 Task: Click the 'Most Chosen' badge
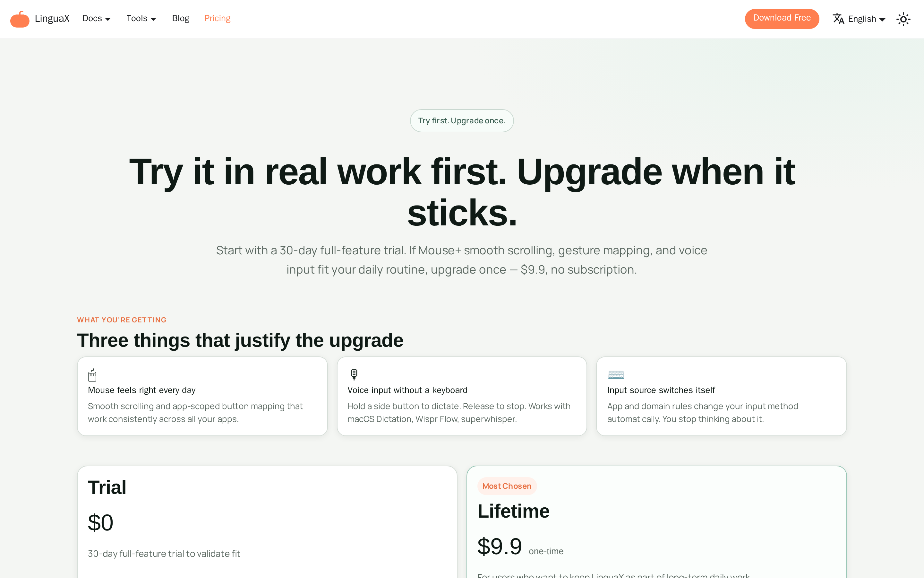[x=507, y=486]
